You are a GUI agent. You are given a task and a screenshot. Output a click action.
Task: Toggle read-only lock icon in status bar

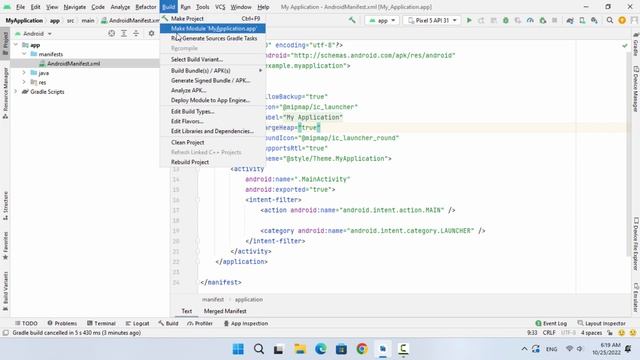tap(610, 333)
